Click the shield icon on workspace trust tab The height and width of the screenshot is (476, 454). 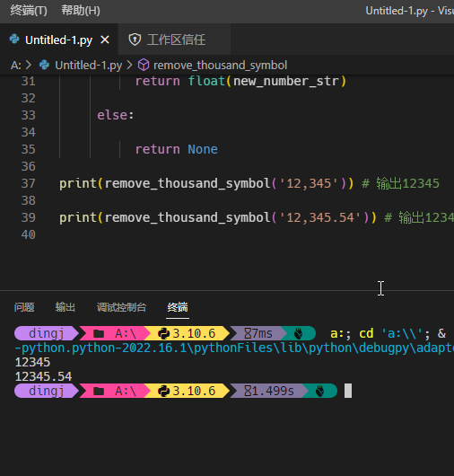tap(135, 40)
